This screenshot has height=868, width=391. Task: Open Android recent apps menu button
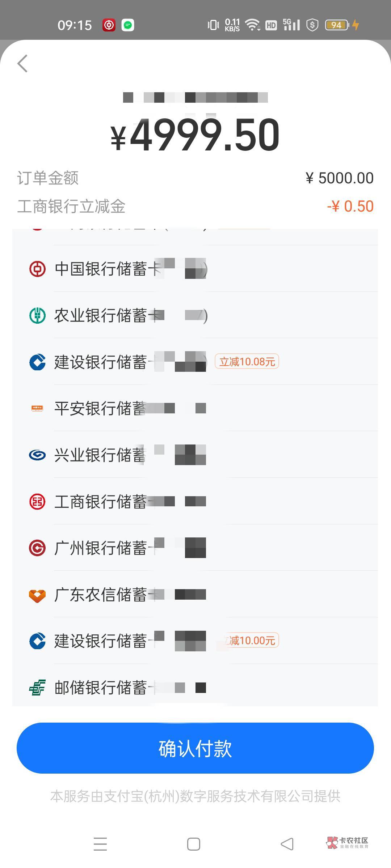[100, 844]
